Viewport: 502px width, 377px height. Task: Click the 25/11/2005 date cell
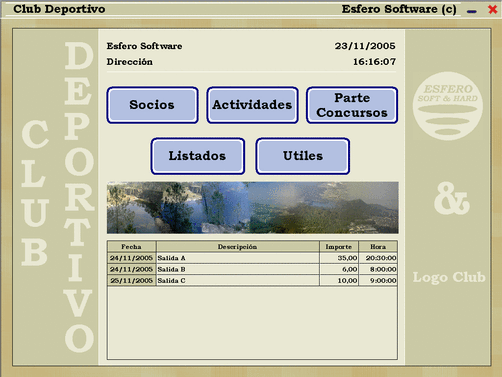click(x=132, y=281)
